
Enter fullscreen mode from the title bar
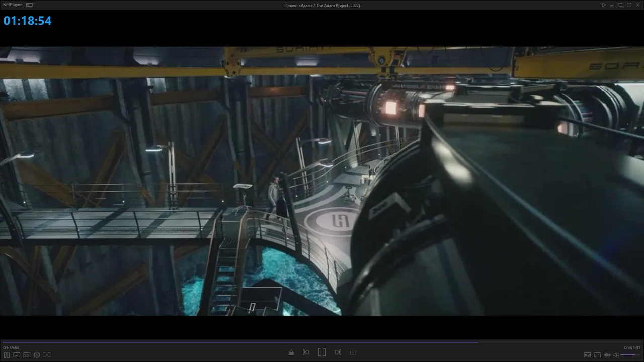coord(629,5)
